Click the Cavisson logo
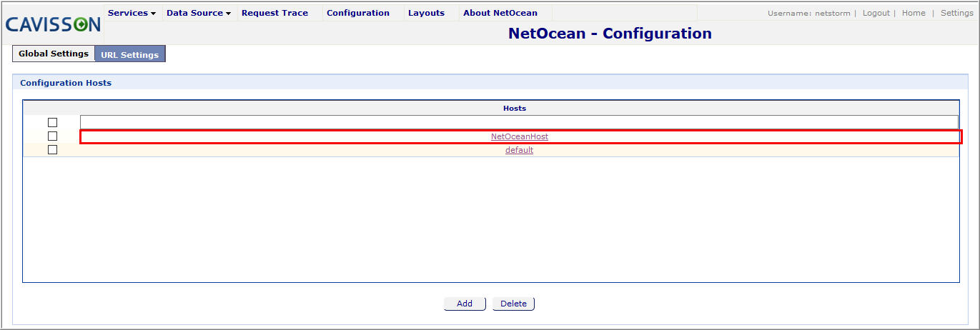Viewport: 980px width, 330px height. (x=53, y=24)
